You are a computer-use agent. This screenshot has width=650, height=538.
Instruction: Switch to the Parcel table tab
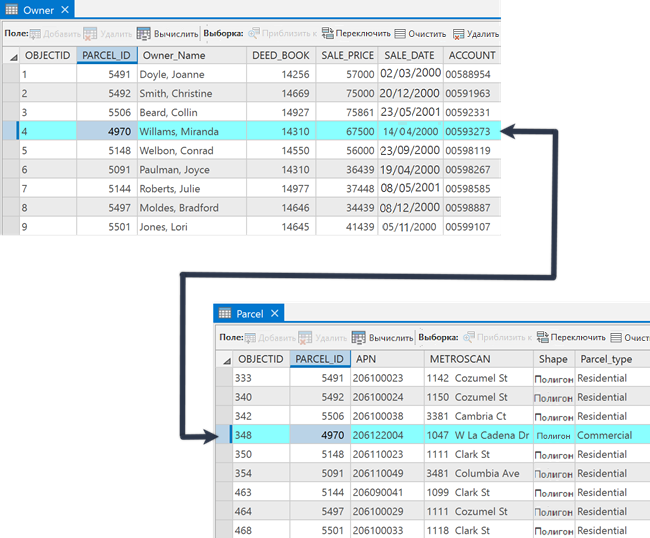pyautogui.click(x=248, y=314)
